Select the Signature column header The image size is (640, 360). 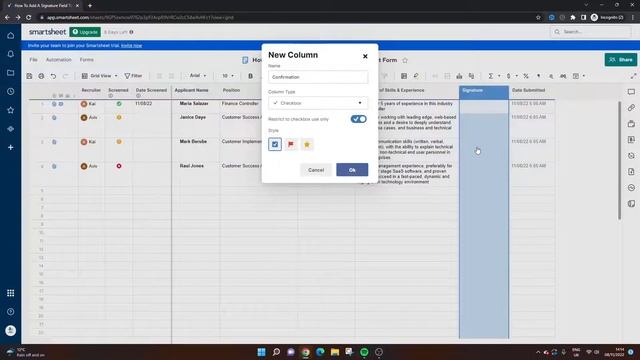484,92
